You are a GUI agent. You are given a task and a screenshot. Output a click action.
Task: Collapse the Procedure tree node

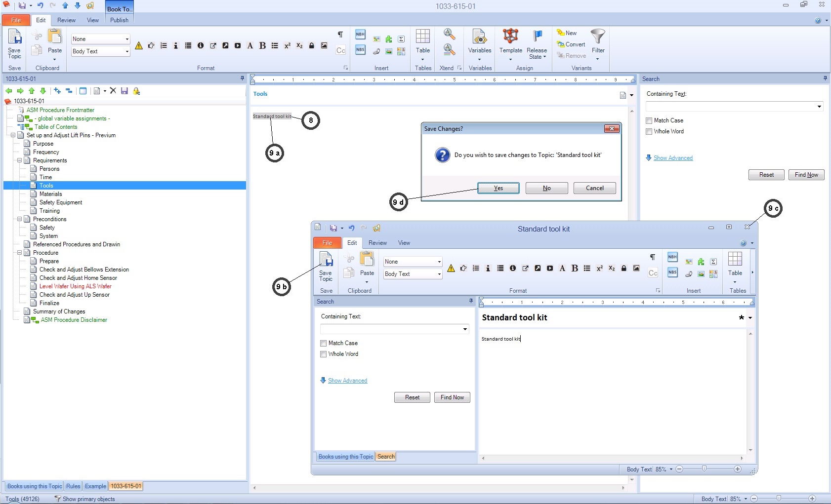click(20, 253)
